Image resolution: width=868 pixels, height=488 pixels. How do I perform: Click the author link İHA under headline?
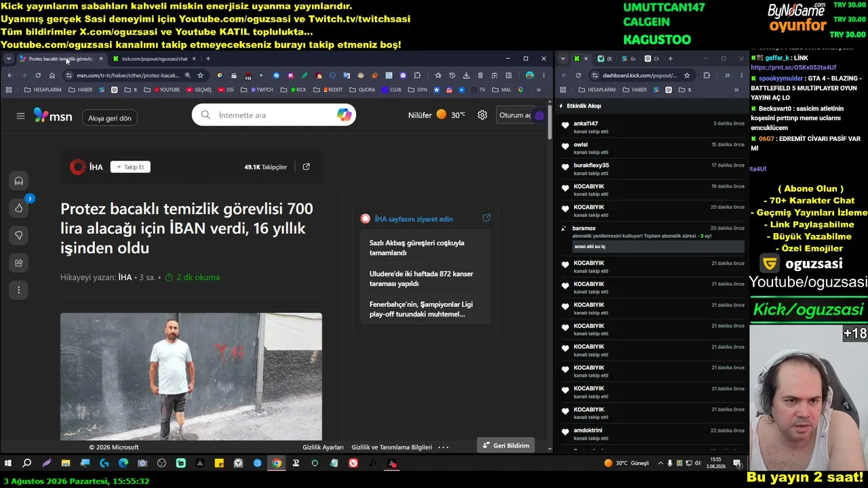click(125, 277)
